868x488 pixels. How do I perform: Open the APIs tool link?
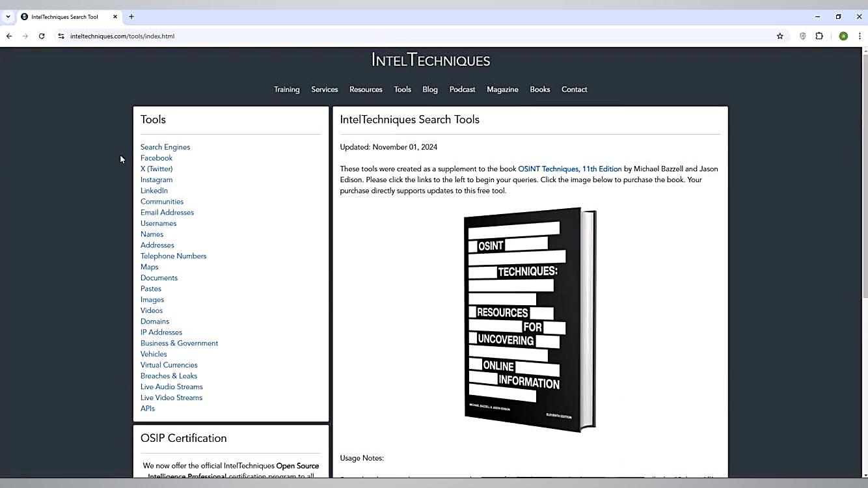pos(148,409)
